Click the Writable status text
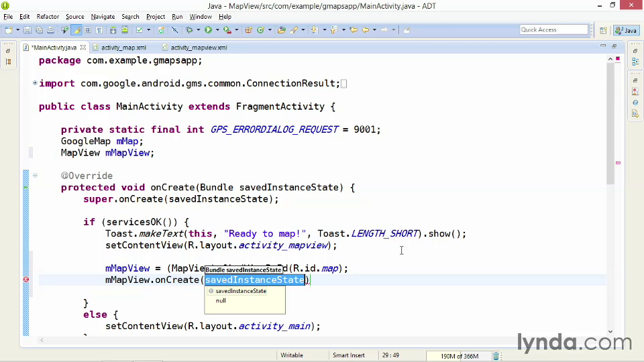This screenshot has width=644, height=362. click(x=292, y=355)
